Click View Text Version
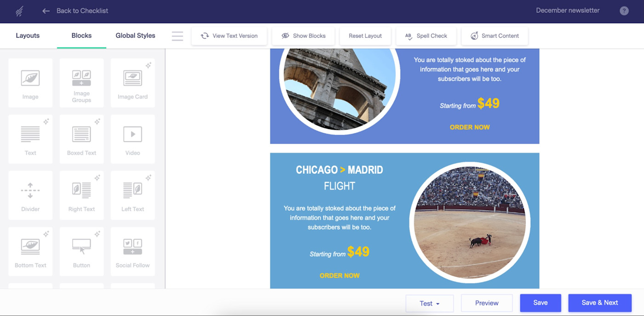644x316 pixels. 229,36
